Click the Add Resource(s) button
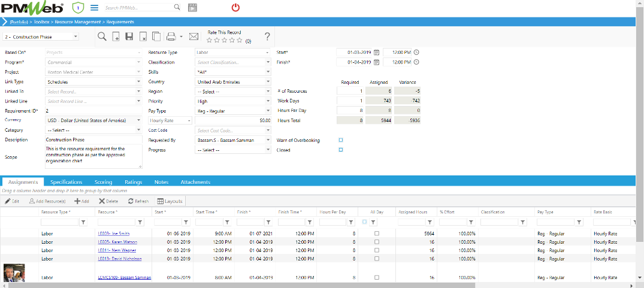This screenshot has width=644, height=288. tap(47, 201)
